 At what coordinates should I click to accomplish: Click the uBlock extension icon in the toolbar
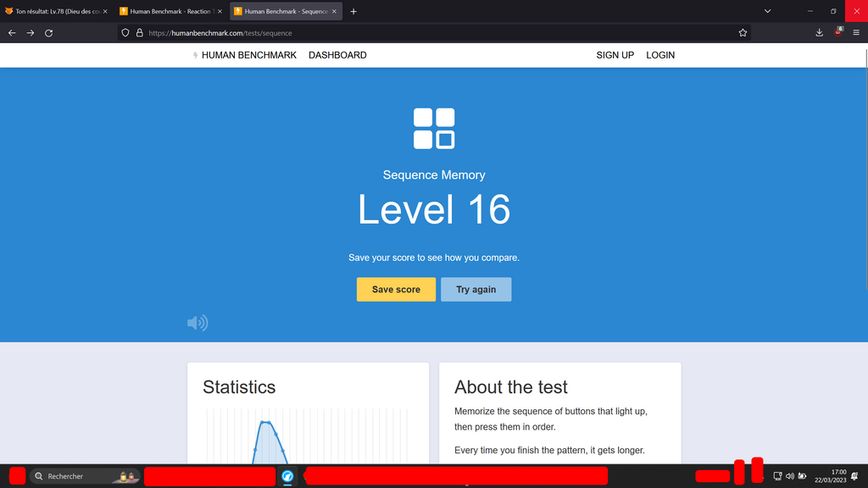pyautogui.click(x=838, y=32)
